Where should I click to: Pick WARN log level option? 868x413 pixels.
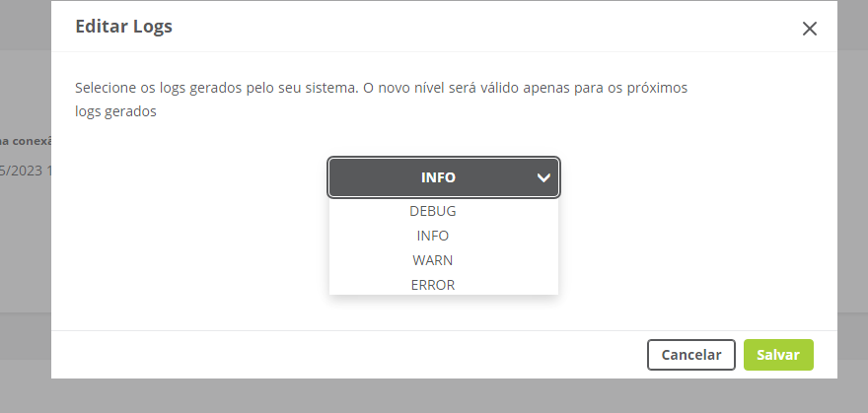[x=433, y=260]
